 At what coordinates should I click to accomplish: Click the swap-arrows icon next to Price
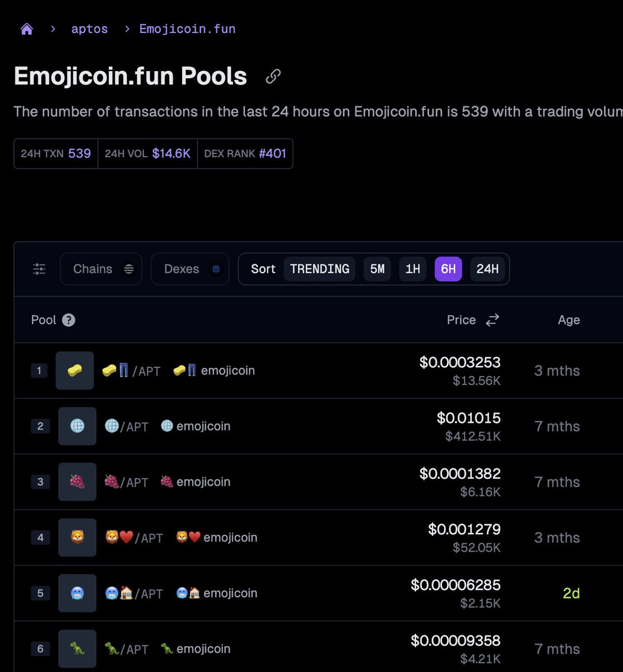coord(492,320)
